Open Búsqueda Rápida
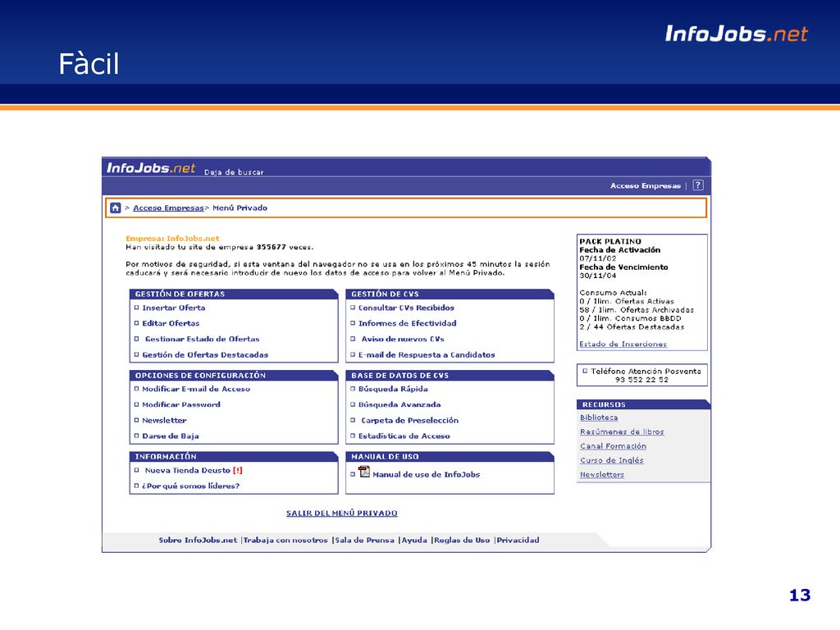Viewport: 840px width, 630px height. (393, 389)
